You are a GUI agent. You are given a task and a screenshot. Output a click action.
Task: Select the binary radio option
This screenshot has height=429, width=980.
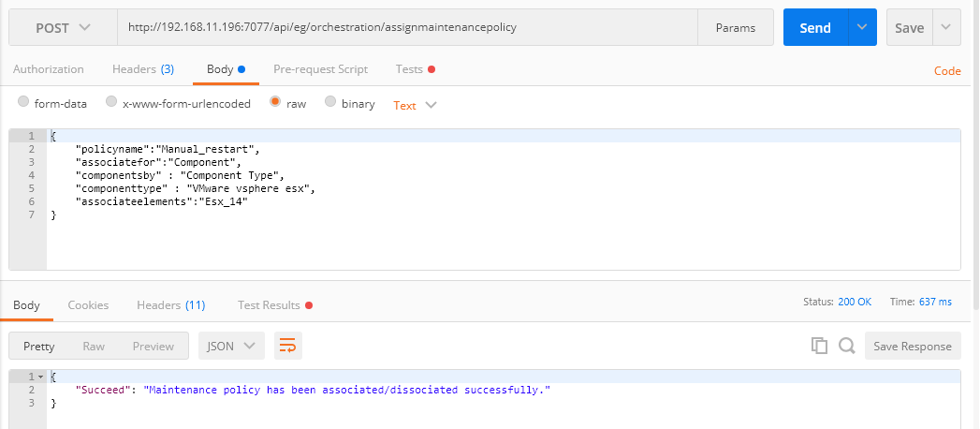330,102
